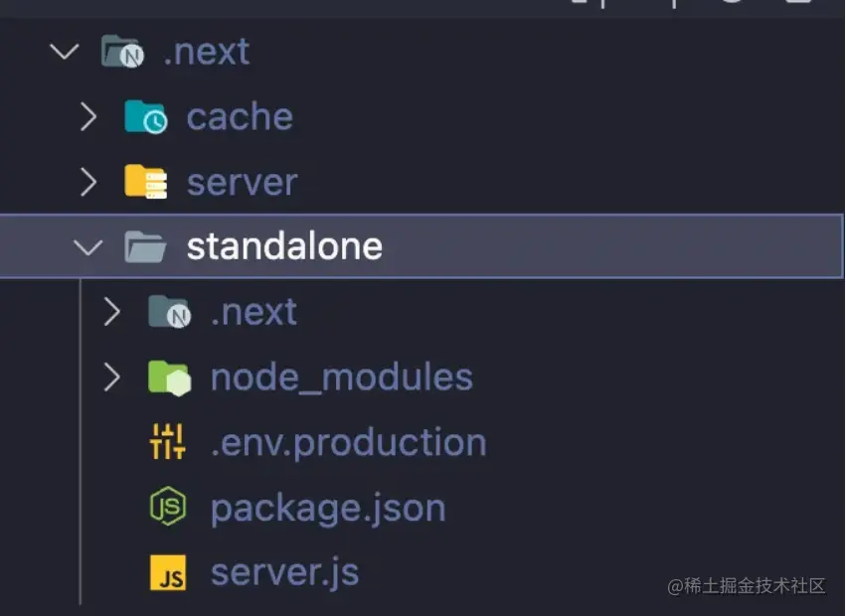Collapse the standalone folder chevron
Screen dimensions: 846x616
87,247
